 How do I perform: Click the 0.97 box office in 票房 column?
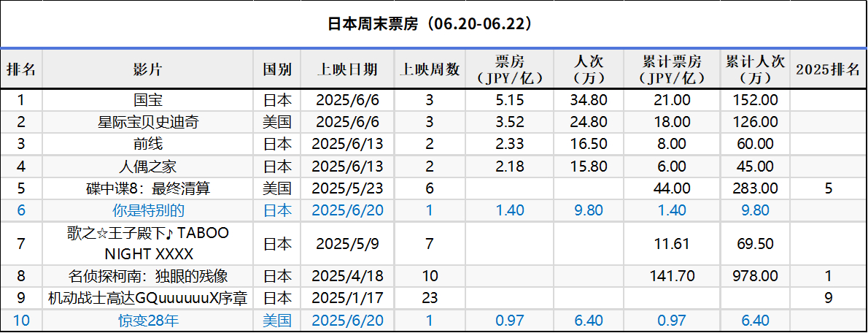[510, 321]
